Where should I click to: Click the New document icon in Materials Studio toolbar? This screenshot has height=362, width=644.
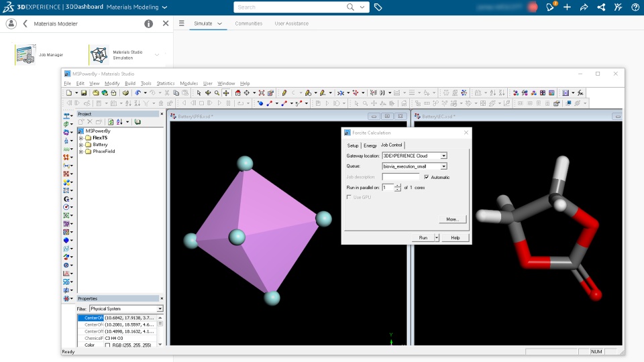point(69,93)
